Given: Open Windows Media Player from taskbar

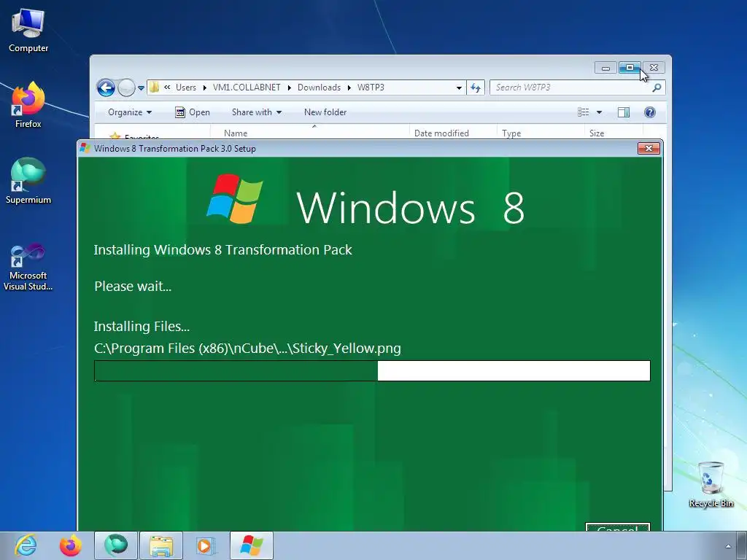Looking at the screenshot, I should [205, 545].
